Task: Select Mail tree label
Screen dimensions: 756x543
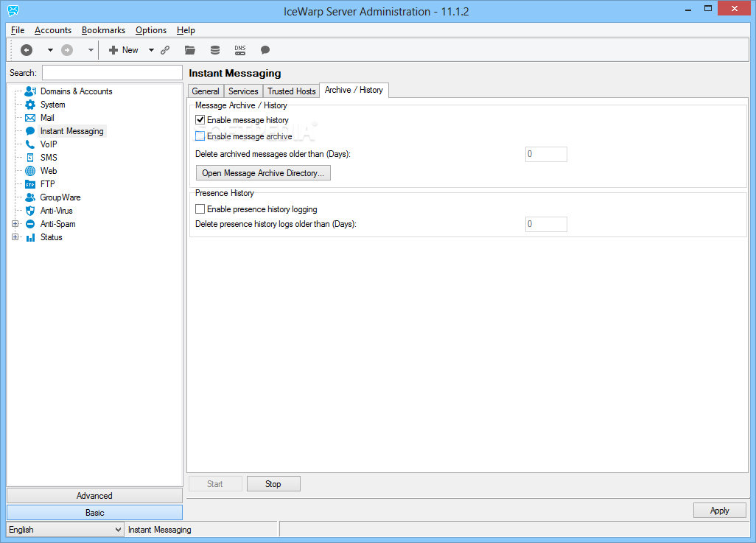Action: point(47,118)
